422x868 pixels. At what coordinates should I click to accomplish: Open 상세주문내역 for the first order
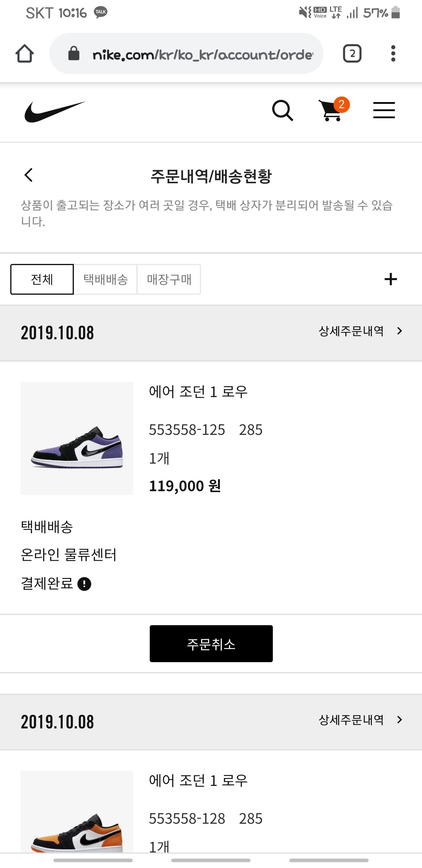pyautogui.click(x=360, y=331)
